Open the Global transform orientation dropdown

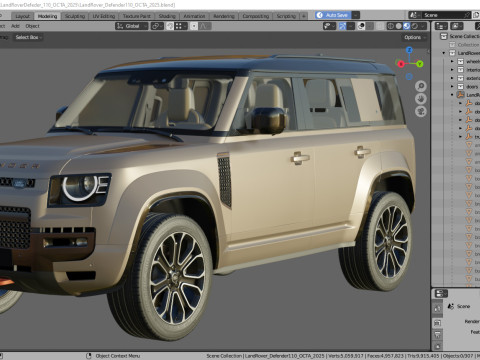pos(132,26)
